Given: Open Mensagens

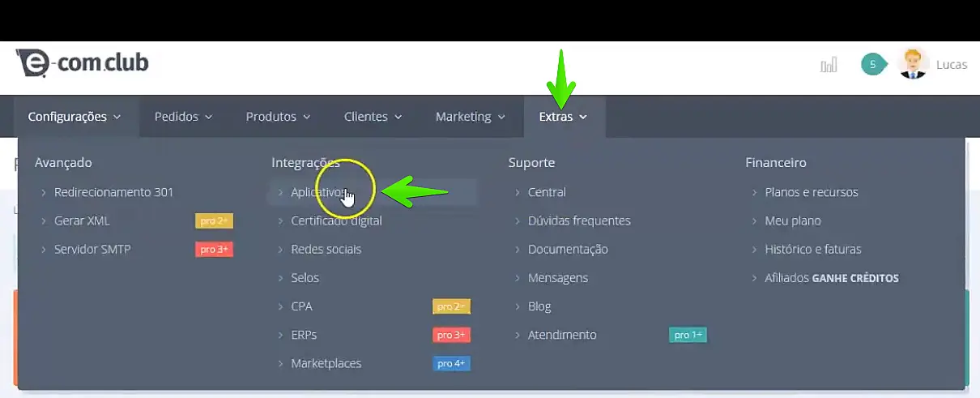Looking at the screenshot, I should pos(558,277).
